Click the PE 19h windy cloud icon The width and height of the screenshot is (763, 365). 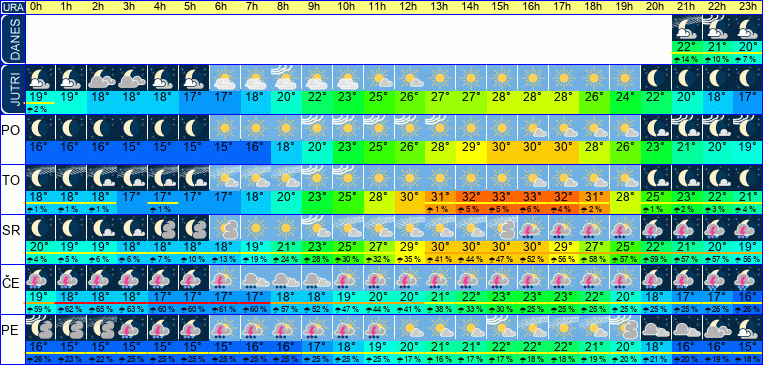point(624,328)
